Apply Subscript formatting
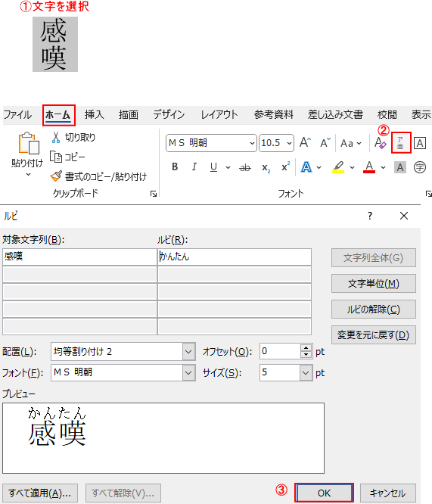This screenshot has height=504, width=432. point(266,167)
